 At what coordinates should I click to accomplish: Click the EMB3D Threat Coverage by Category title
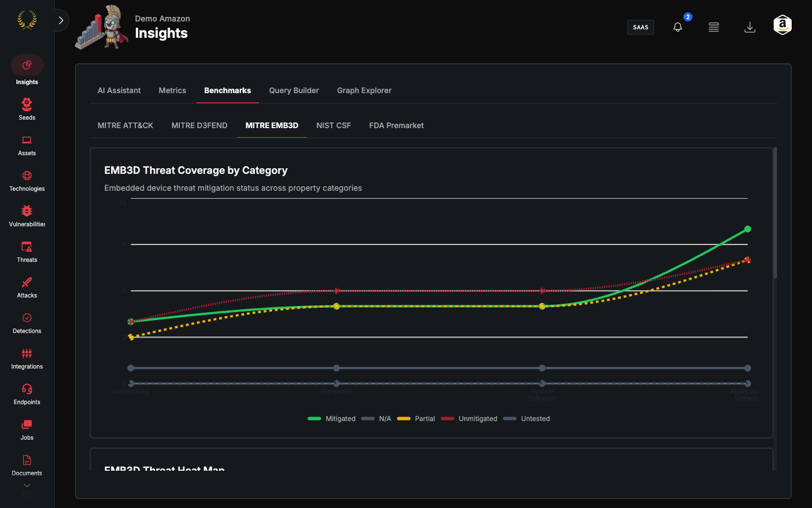pos(196,170)
